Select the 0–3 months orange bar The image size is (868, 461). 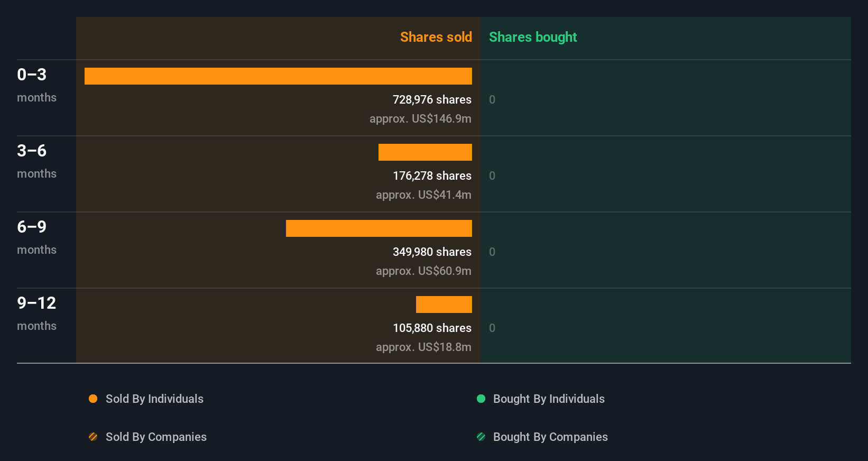[x=278, y=76]
